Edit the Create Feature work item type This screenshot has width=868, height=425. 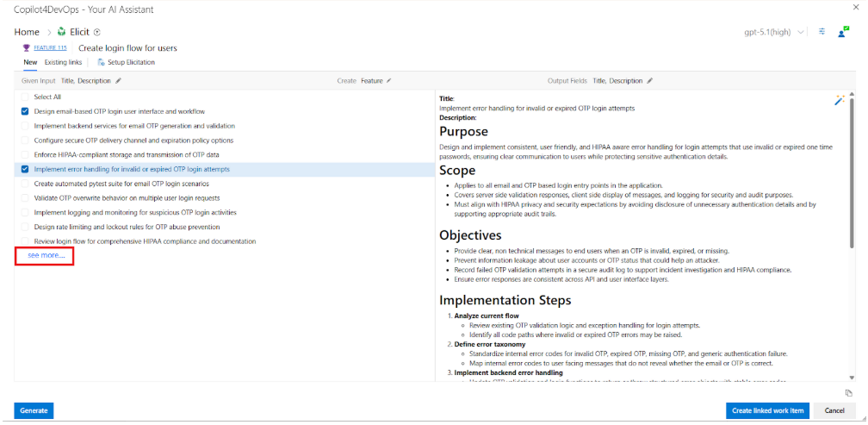[388, 81]
